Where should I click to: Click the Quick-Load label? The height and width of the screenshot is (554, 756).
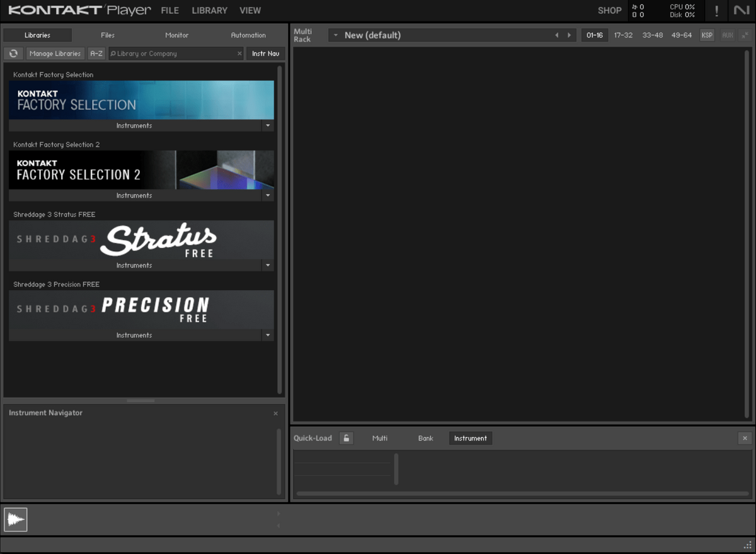pyautogui.click(x=312, y=438)
